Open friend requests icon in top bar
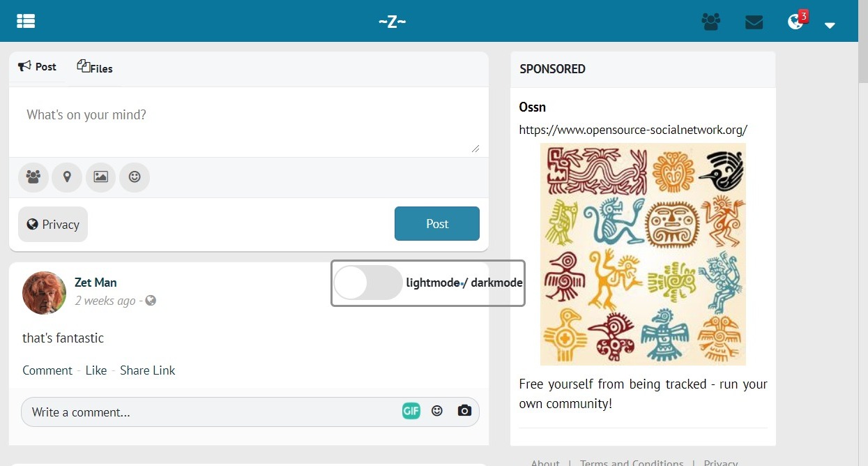Image resolution: width=868 pixels, height=466 pixels. tap(711, 22)
